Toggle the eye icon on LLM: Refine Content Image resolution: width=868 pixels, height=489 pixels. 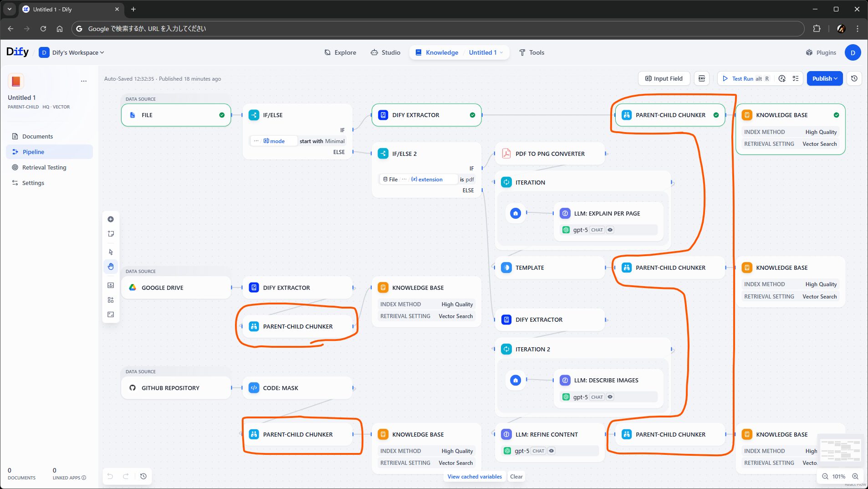click(551, 451)
